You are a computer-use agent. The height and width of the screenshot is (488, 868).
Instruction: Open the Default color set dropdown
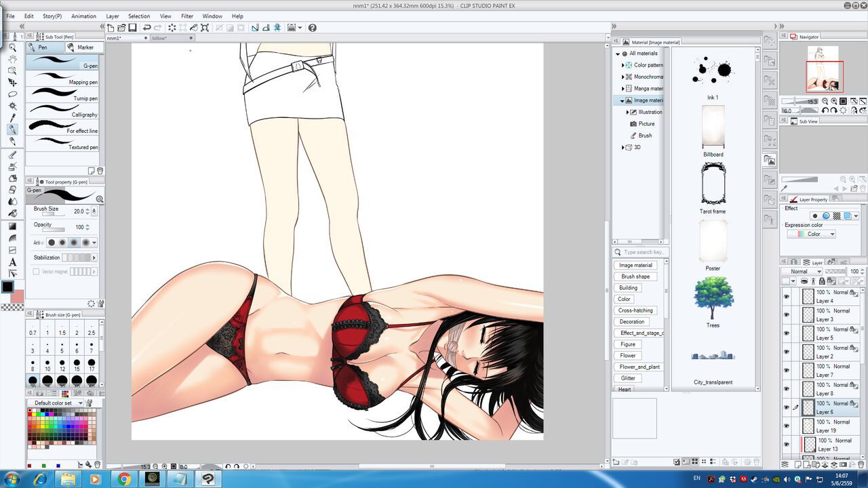coord(55,403)
